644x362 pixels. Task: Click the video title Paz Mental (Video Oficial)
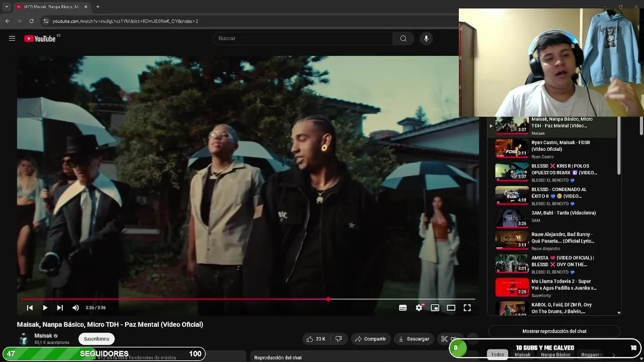click(x=110, y=324)
